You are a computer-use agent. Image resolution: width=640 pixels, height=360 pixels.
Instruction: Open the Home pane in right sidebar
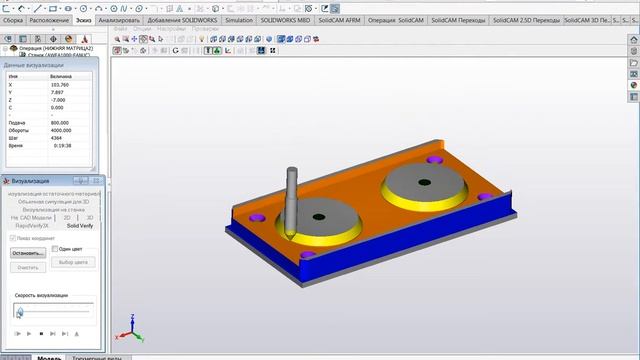click(x=633, y=40)
